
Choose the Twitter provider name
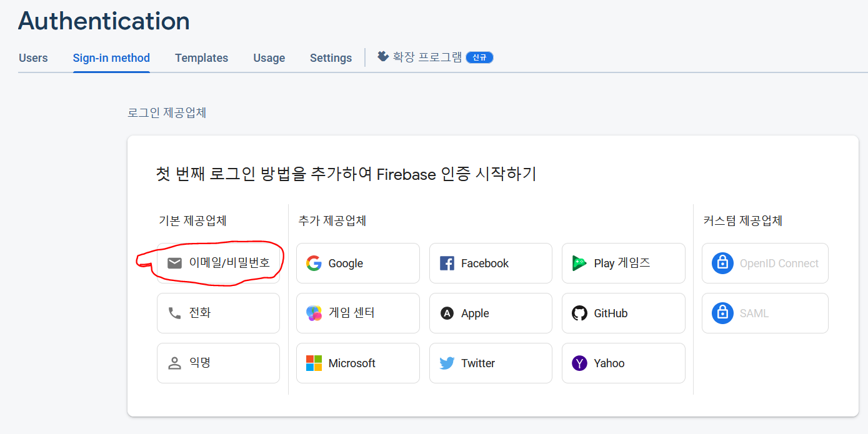[478, 363]
